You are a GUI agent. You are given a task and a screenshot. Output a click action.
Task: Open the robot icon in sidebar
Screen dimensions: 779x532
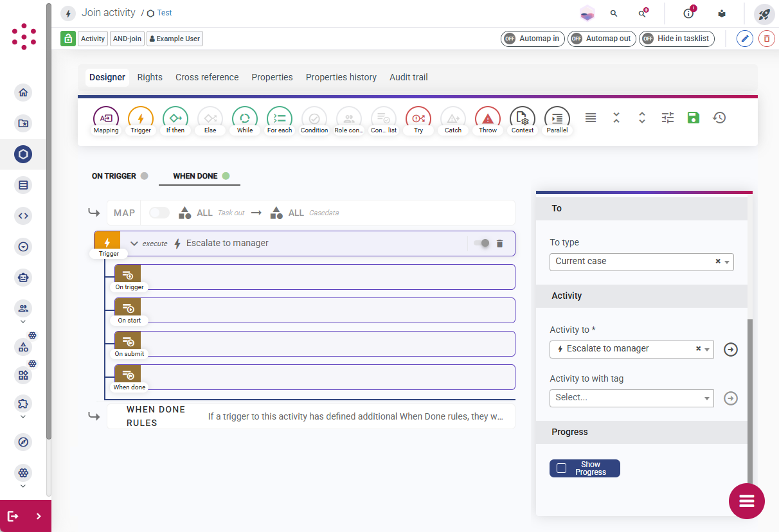pyautogui.click(x=23, y=278)
